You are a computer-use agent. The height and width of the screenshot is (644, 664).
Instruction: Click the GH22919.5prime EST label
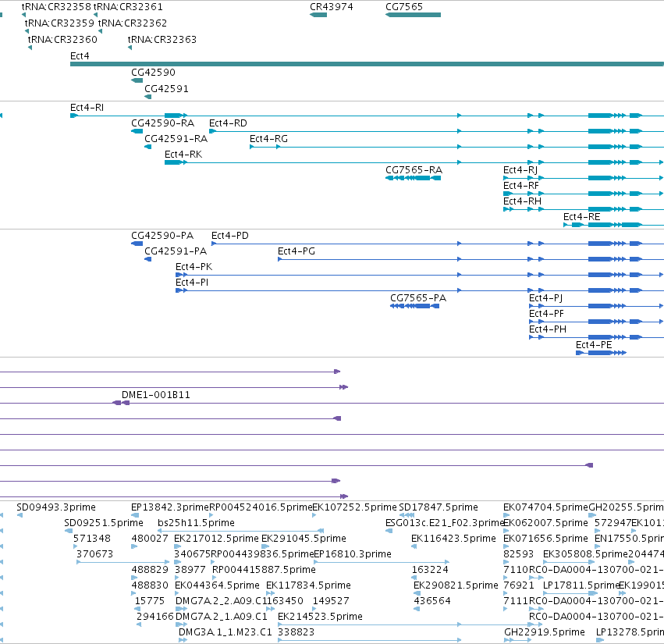click(544, 632)
